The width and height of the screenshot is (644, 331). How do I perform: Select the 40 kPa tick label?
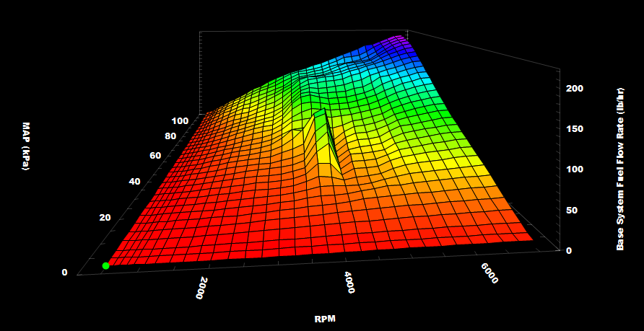(x=134, y=180)
